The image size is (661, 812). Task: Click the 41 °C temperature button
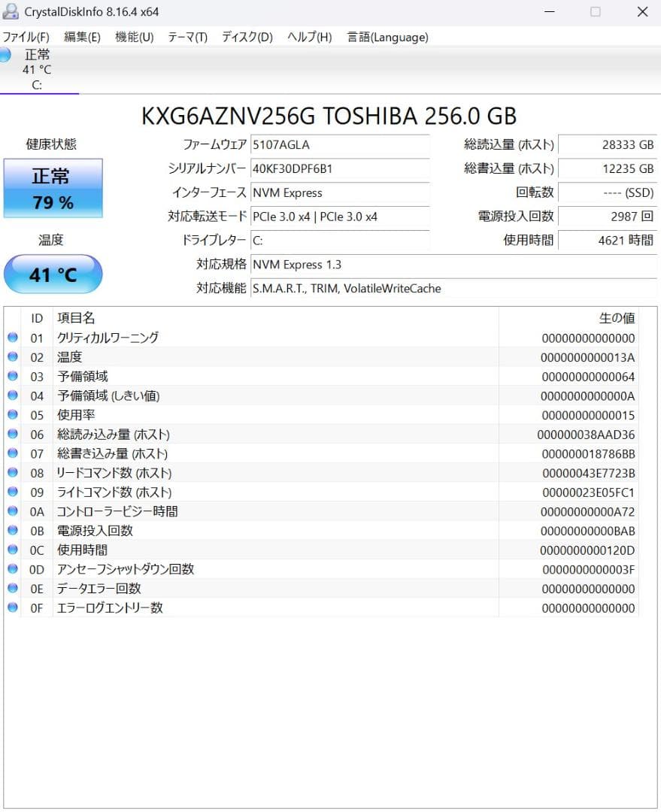(x=53, y=274)
